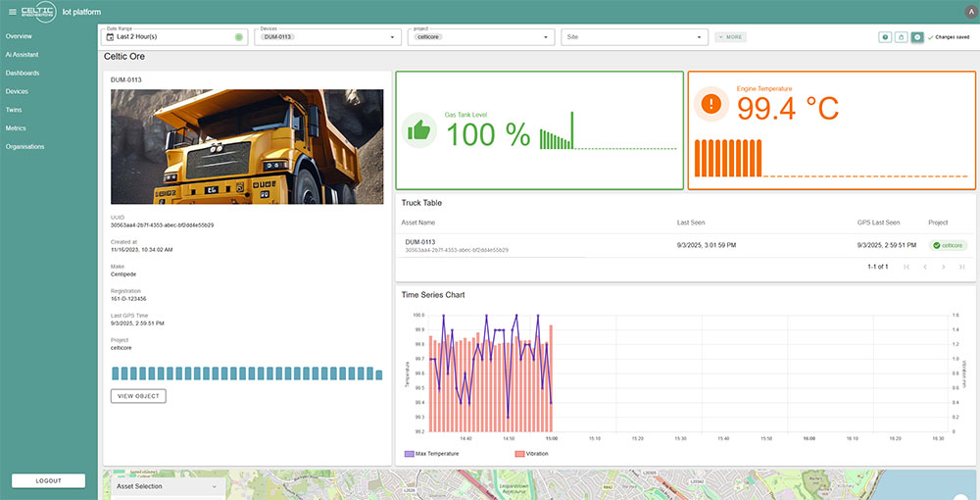The width and height of the screenshot is (980, 500).
Task: Click the filled teal icon button beside Changes saved
Action: (x=917, y=37)
